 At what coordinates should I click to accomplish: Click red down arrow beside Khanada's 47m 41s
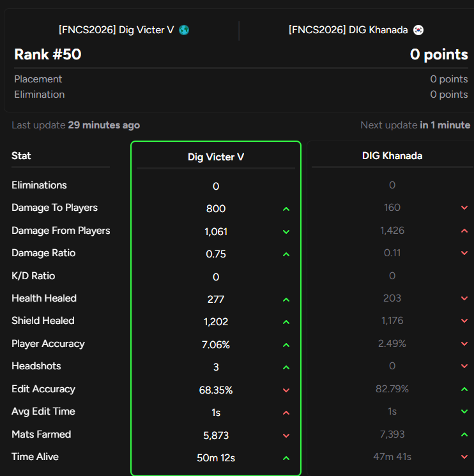coord(464,457)
